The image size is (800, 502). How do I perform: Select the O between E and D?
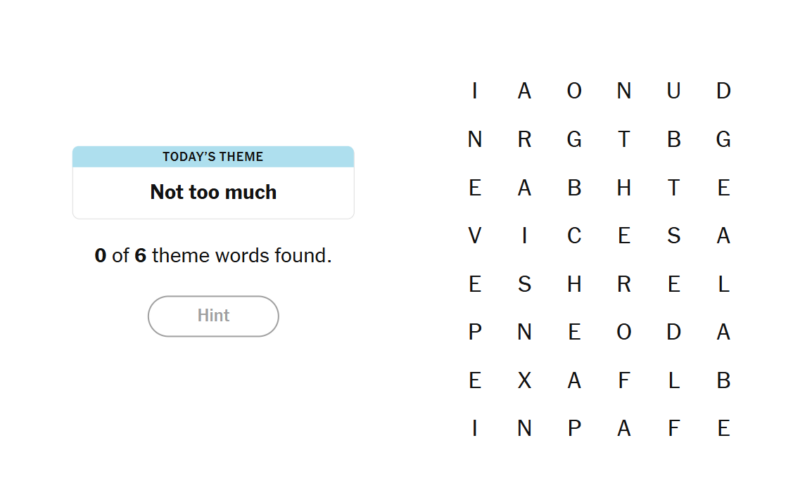624,333
